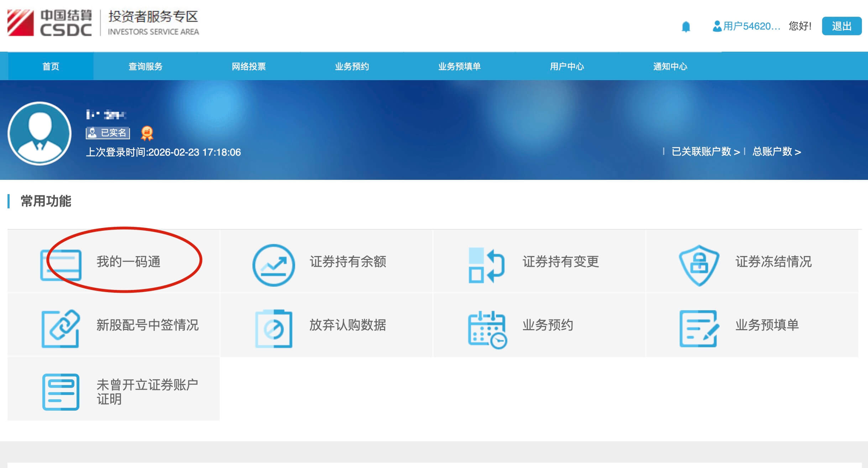Click the CSDC 中国结算 logo
This screenshot has height=468, width=868.
pos(50,22)
